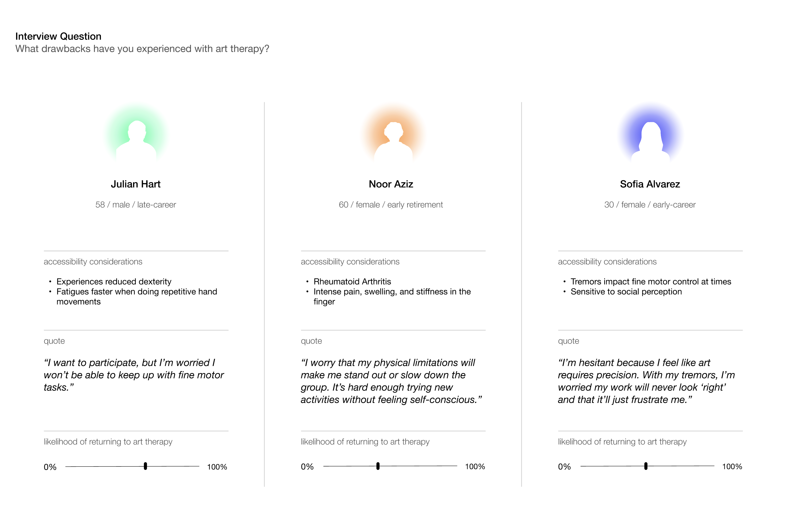
Task: Click Sofia Alvarez's likelihood slider handle
Action: [x=646, y=466]
